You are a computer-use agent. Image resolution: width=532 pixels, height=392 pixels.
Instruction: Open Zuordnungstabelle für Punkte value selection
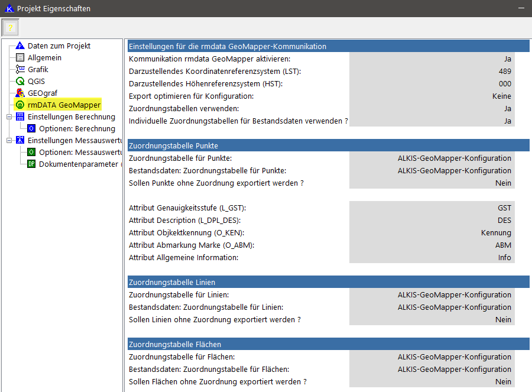point(432,158)
